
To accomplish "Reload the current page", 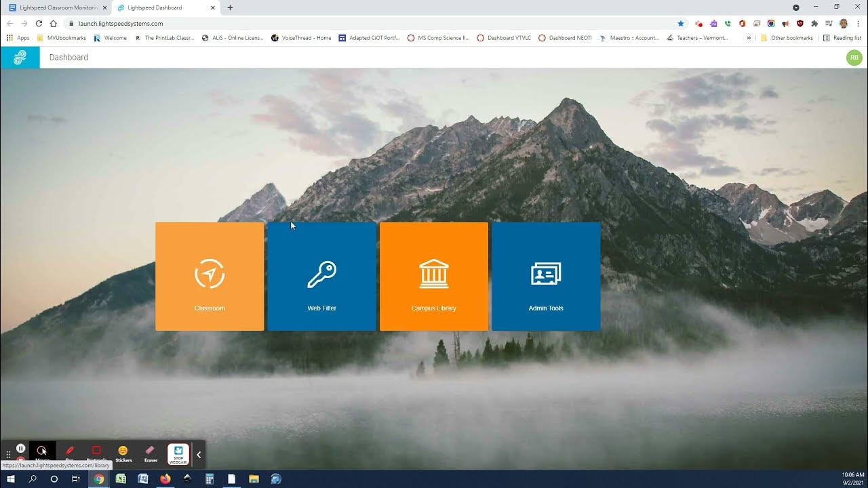I will [x=39, y=23].
